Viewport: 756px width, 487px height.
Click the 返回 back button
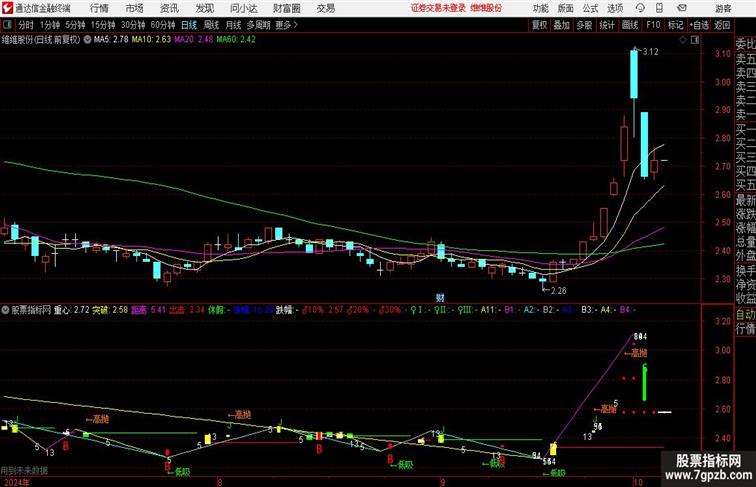(x=722, y=25)
